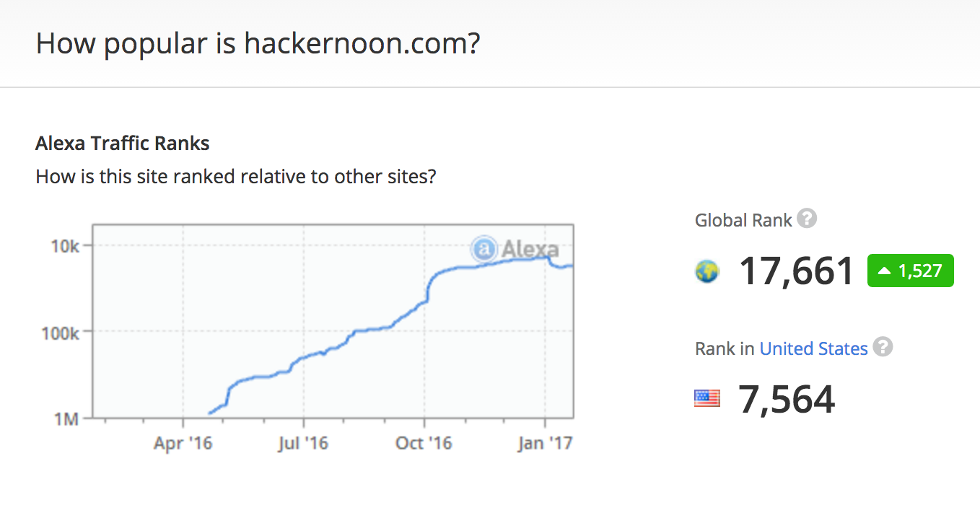The width and height of the screenshot is (980, 531).
Task: Click the 1M label on chart axis
Action: click(x=66, y=418)
